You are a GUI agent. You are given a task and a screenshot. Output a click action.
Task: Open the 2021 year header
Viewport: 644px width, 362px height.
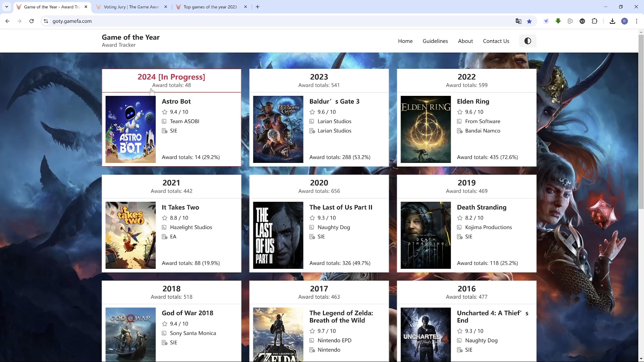(x=171, y=186)
